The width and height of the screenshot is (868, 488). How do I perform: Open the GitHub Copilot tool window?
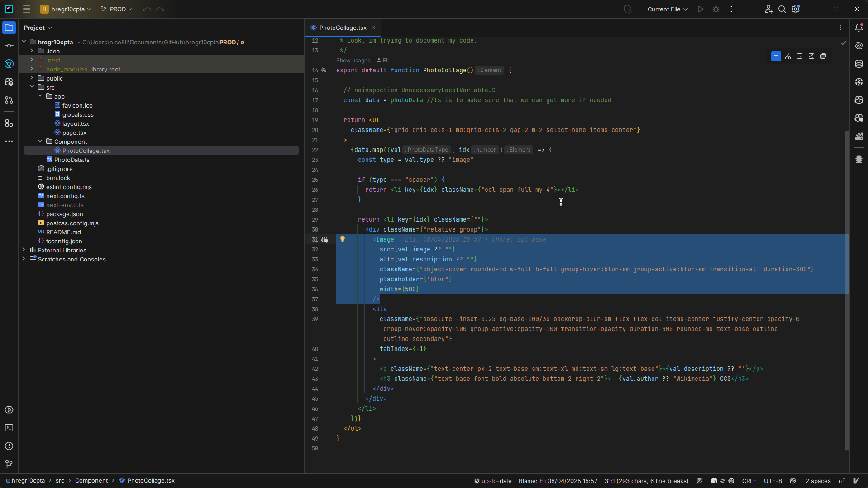point(859,100)
